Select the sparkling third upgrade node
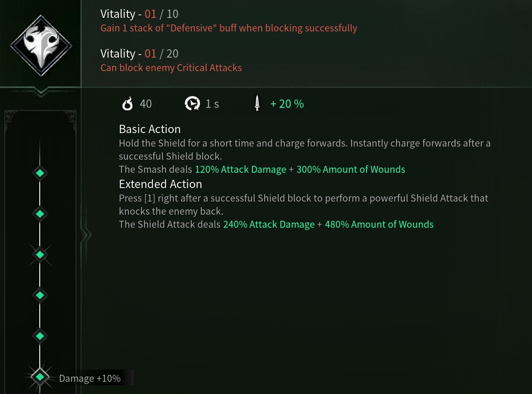Screen dimensions: 532x394 (x=40, y=254)
